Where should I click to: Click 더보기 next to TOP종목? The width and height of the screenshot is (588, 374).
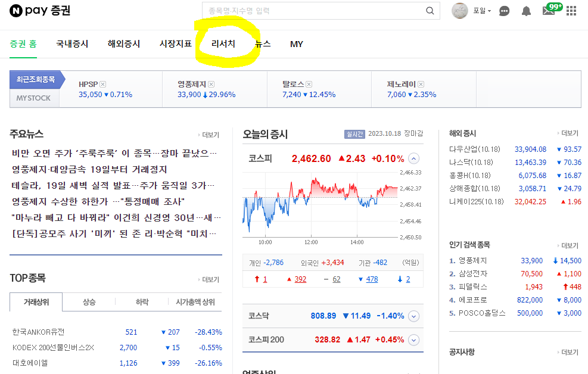pos(209,279)
